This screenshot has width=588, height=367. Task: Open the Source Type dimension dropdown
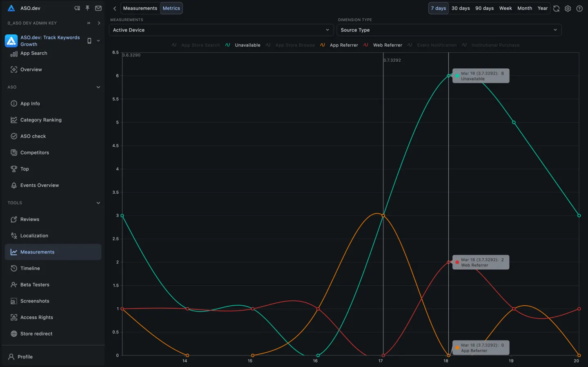tap(449, 30)
